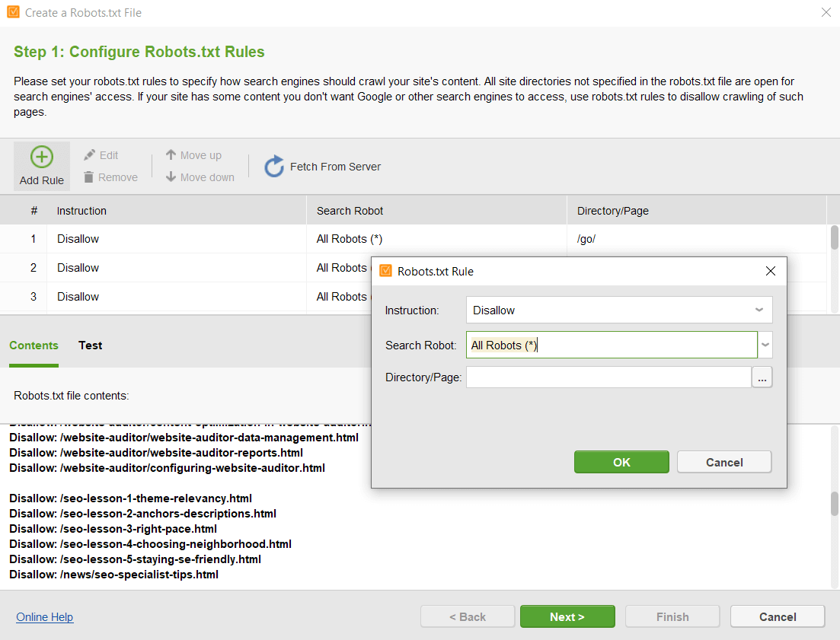The height and width of the screenshot is (640, 840).
Task: Switch to the Test tab
Action: [90, 345]
